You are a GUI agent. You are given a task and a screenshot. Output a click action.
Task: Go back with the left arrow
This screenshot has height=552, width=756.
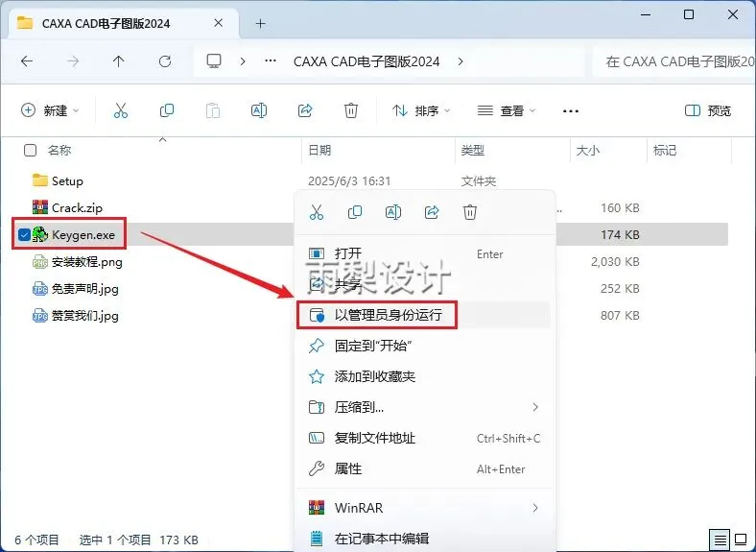coord(27,61)
